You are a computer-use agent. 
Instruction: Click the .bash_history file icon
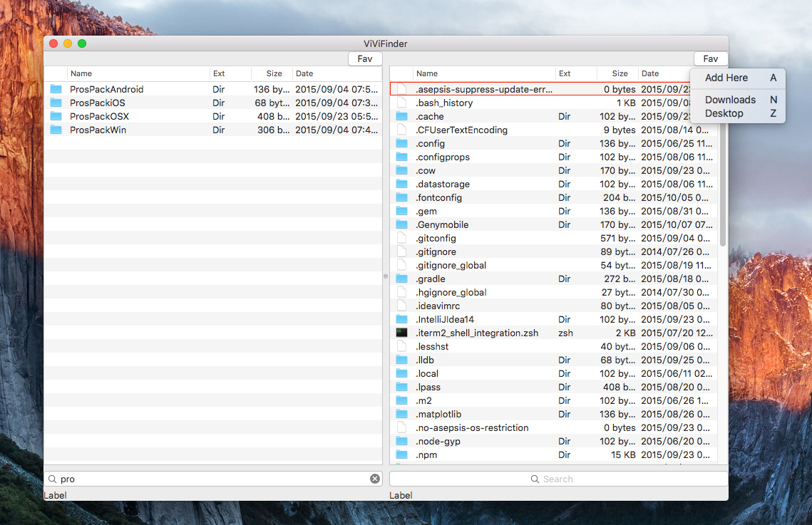coord(402,103)
